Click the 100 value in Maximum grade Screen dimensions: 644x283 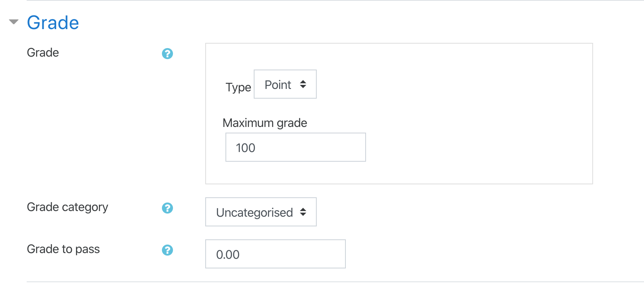[246, 148]
